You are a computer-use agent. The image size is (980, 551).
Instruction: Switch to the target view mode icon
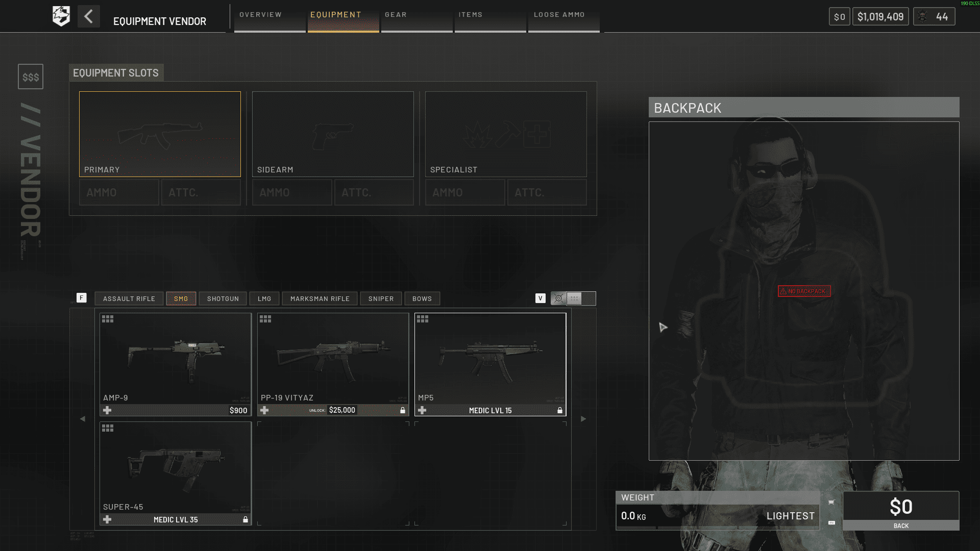pos(558,298)
